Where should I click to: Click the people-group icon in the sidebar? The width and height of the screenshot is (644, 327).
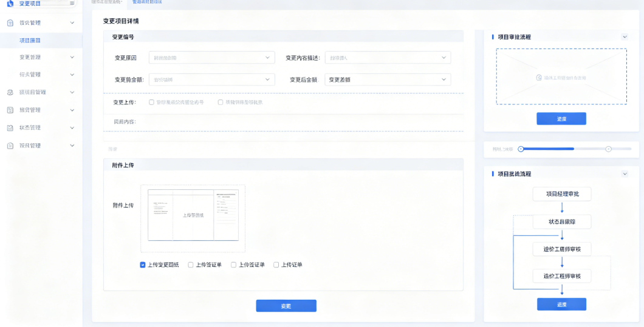click(10, 92)
